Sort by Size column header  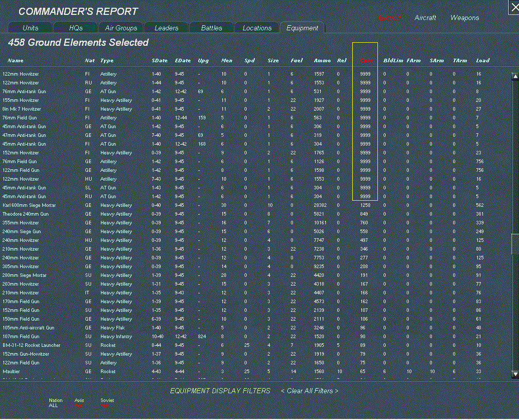[x=273, y=61]
